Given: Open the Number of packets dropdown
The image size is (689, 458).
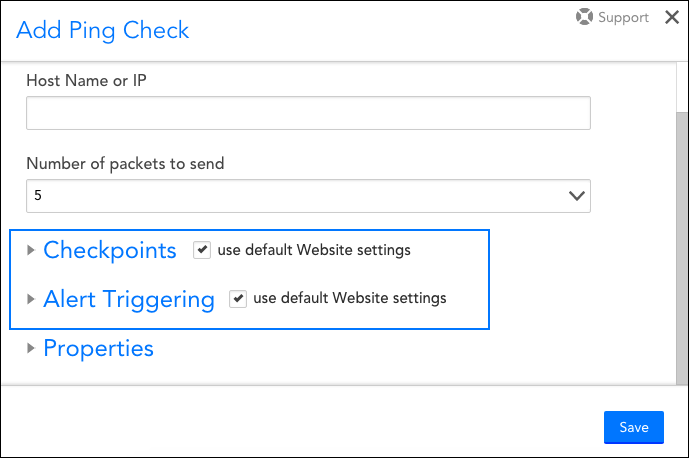Looking at the screenshot, I should (300, 196).
